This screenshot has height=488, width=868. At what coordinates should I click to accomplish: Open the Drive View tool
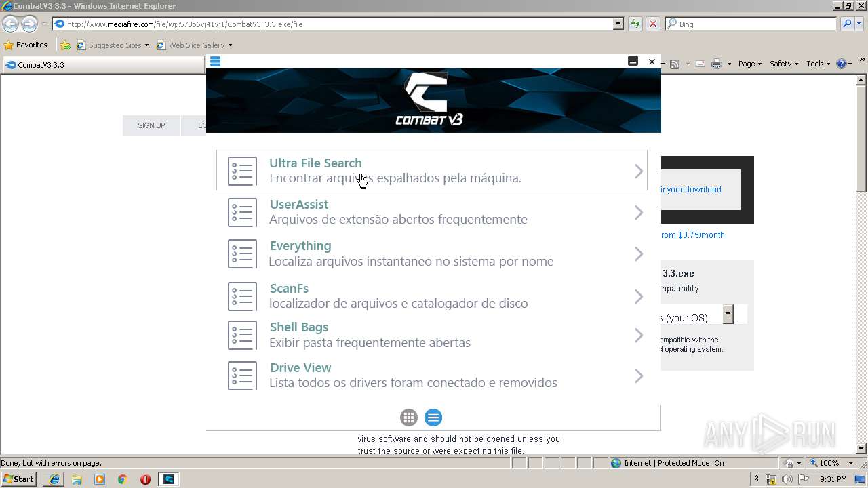tap(432, 375)
